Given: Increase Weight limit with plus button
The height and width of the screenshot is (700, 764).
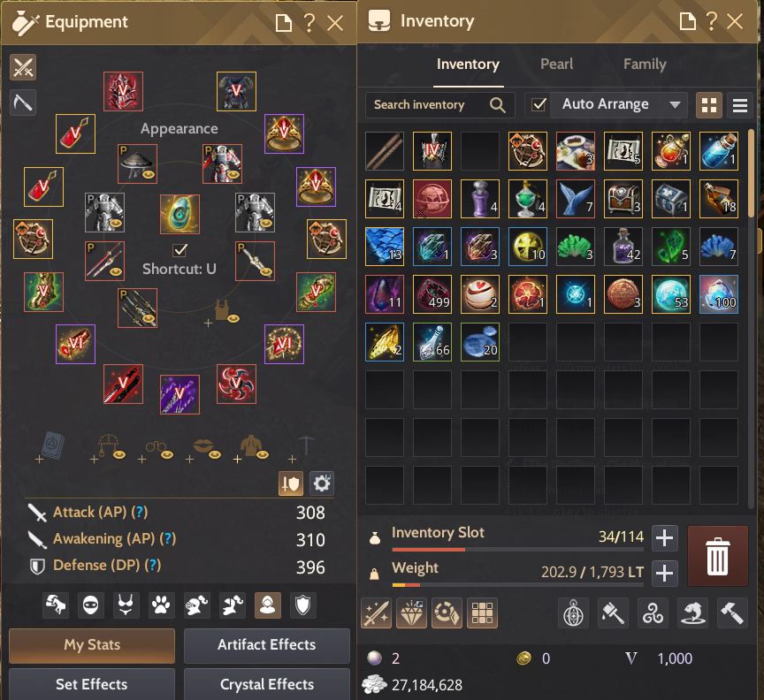Looking at the screenshot, I should (x=665, y=573).
